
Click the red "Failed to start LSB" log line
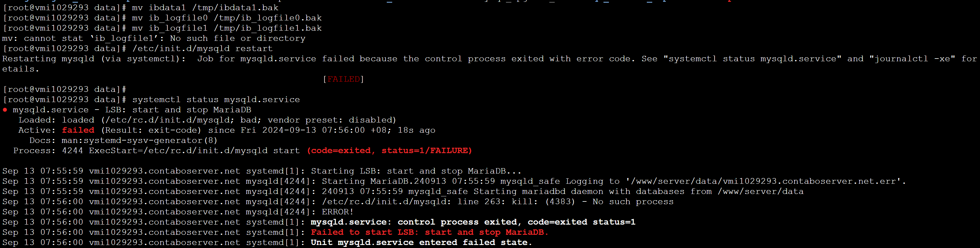point(429,232)
